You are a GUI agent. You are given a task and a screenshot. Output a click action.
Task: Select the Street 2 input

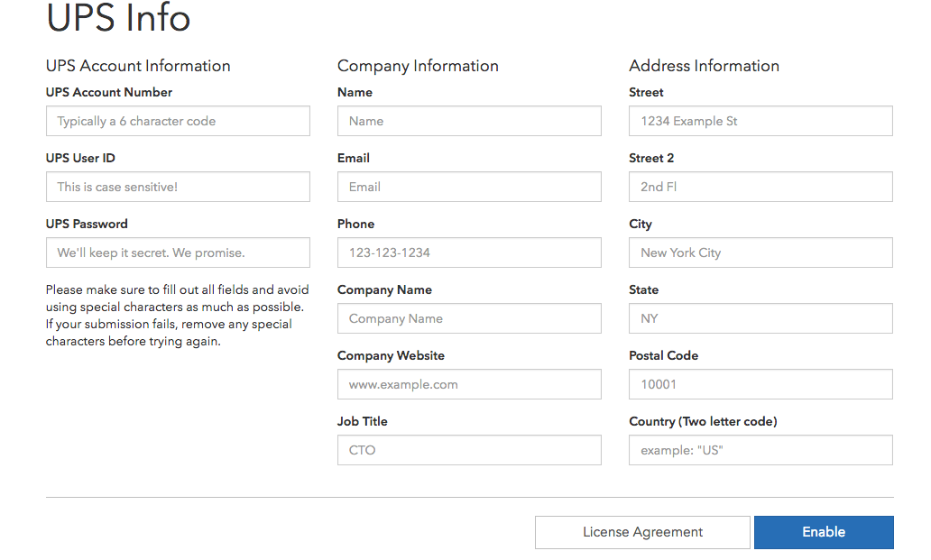pos(760,187)
